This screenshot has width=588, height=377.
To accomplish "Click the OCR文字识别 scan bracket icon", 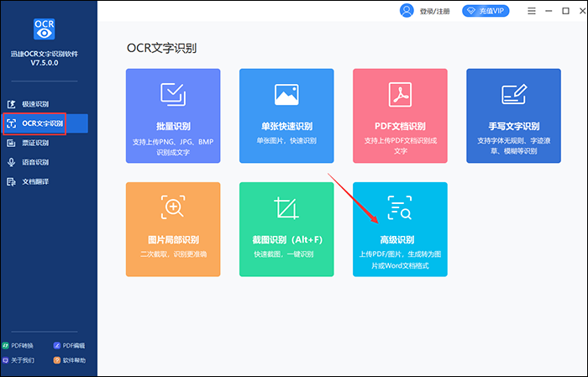I will click(11, 123).
